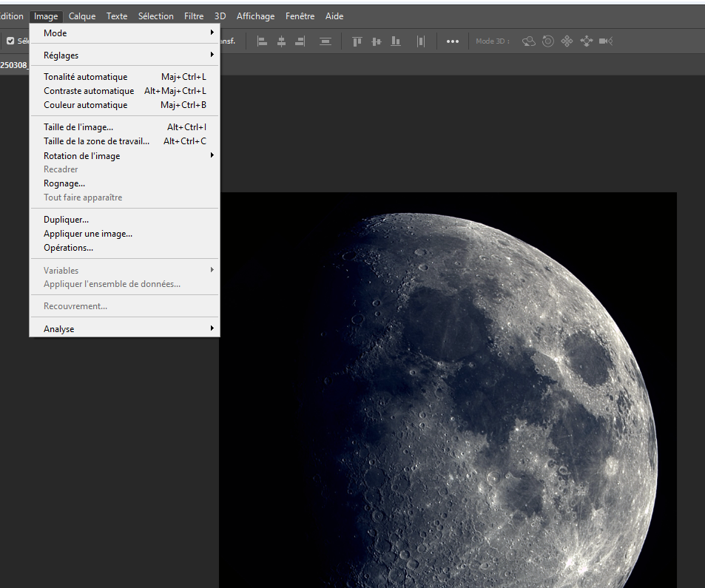705x588 pixels.
Task: Choose Tonalité automatique
Action: coord(124,77)
